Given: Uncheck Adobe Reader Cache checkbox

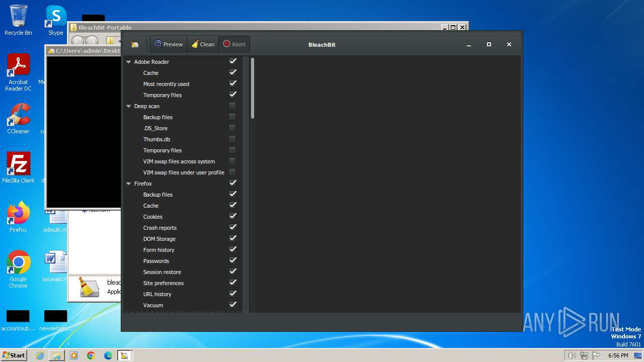Looking at the screenshot, I should coord(232,72).
